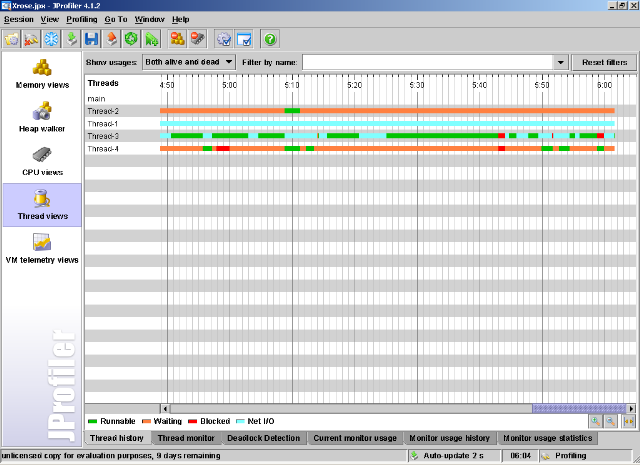Screen dimensions: 640x465
Task: Open the Profiling menu
Action: [x=82, y=19]
